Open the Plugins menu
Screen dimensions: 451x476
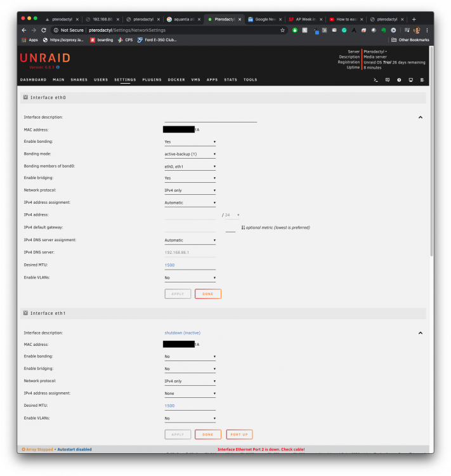coord(152,80)
